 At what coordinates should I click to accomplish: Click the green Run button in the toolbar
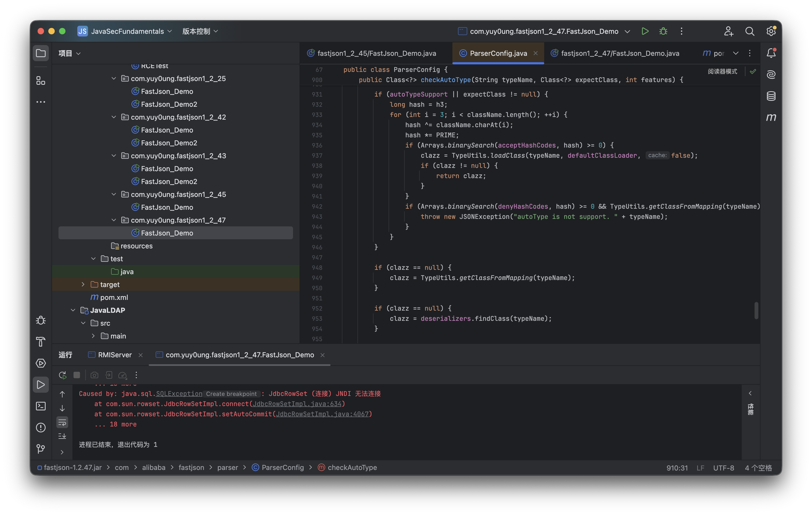[x=645, y=31]
